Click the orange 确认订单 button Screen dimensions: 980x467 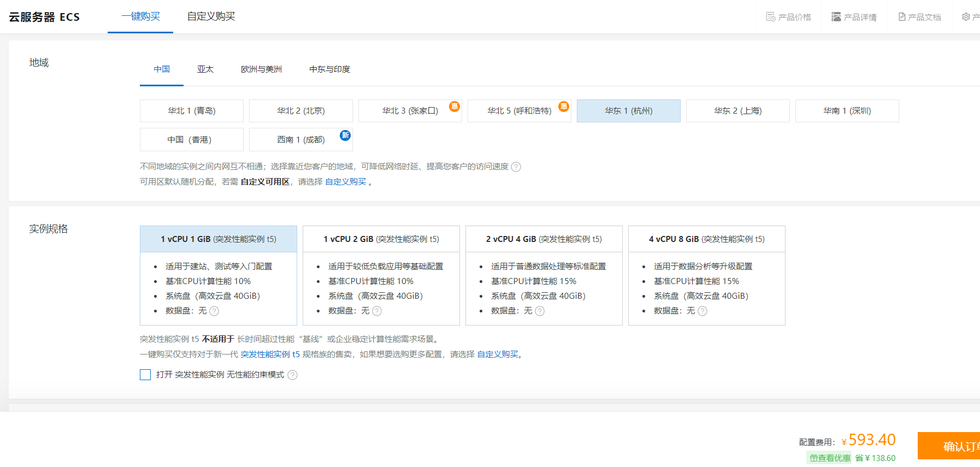[949, 446]
